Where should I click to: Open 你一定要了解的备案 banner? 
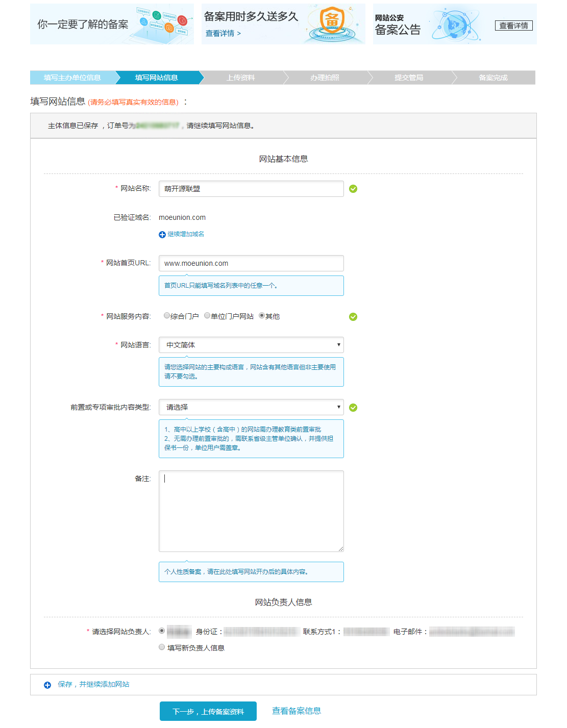point(112,24)
